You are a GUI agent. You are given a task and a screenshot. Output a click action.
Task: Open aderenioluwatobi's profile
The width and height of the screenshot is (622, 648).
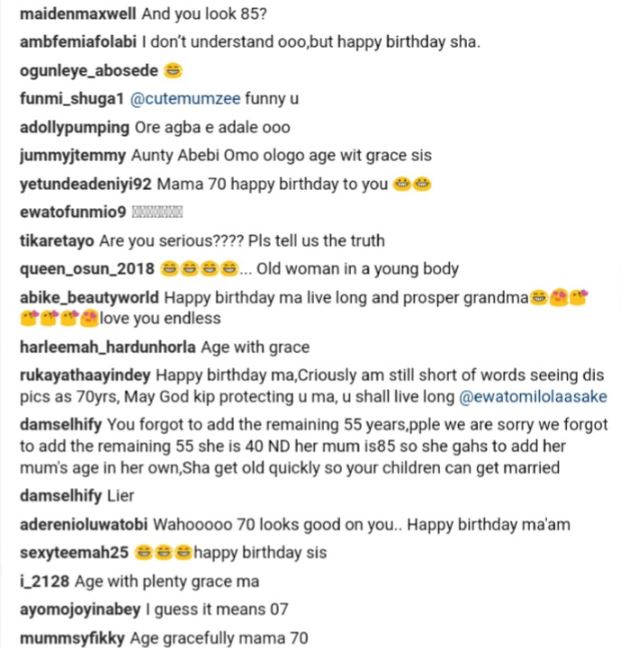click(x=86, y=525)
